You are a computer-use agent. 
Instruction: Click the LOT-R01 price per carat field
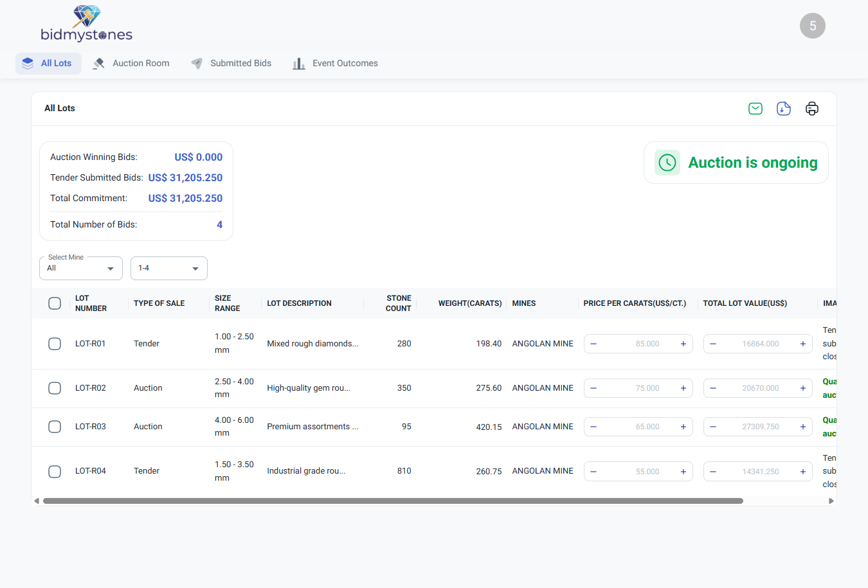coord(638,344)
